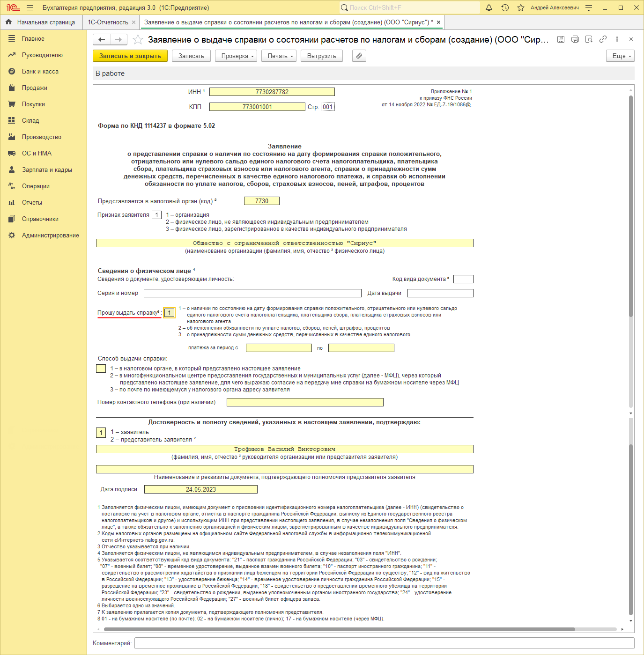Click the КПП field
Image resolution: width=644 pixels, height=656 pixels.
click(257, 107)
